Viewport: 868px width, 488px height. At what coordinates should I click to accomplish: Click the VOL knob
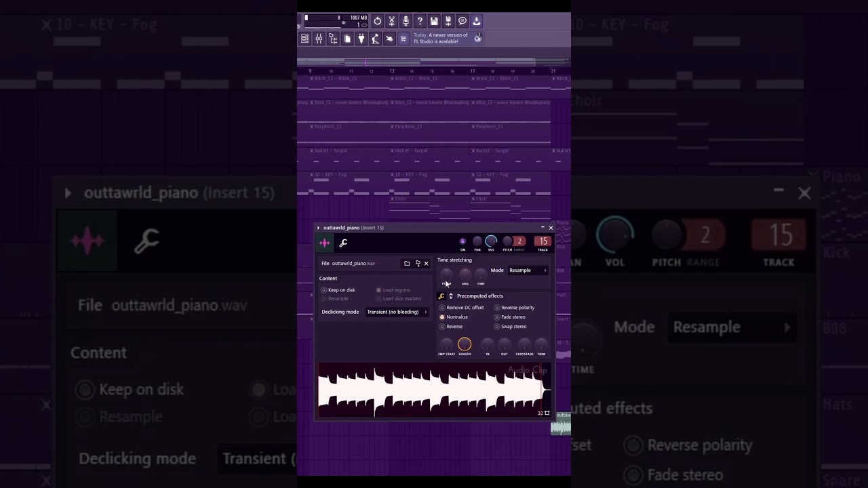(x=491, y=241)
